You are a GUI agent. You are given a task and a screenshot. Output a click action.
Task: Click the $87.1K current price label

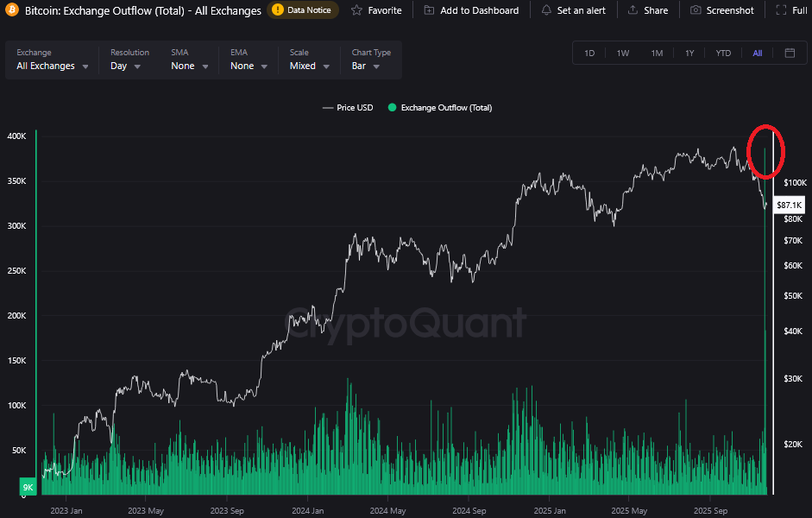(x=790, y=205)
